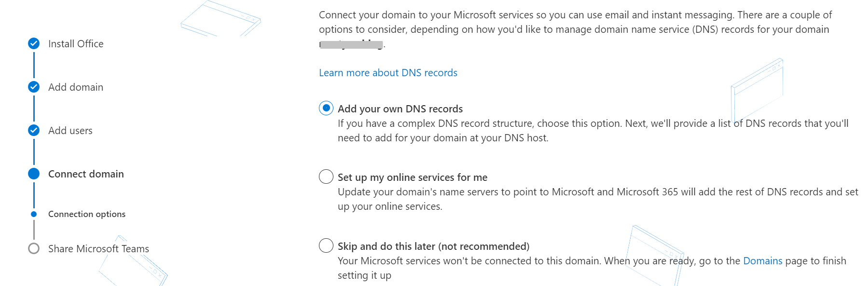Image resolution: width=868 pixels, height=286 pixels.
Task: Go to Install Office step
Action: click(76, 44)
